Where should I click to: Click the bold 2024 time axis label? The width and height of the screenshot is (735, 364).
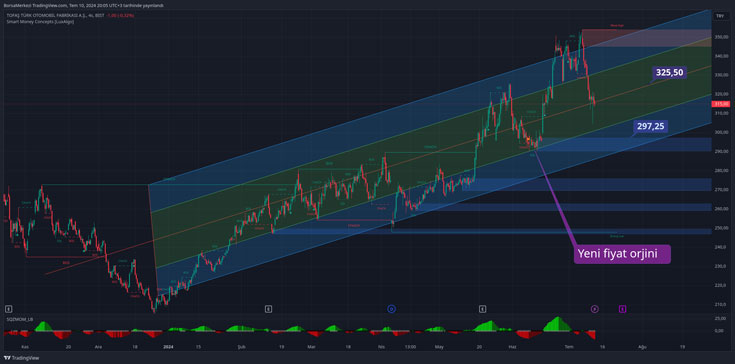pyautogui.click(x=167, y=347)
